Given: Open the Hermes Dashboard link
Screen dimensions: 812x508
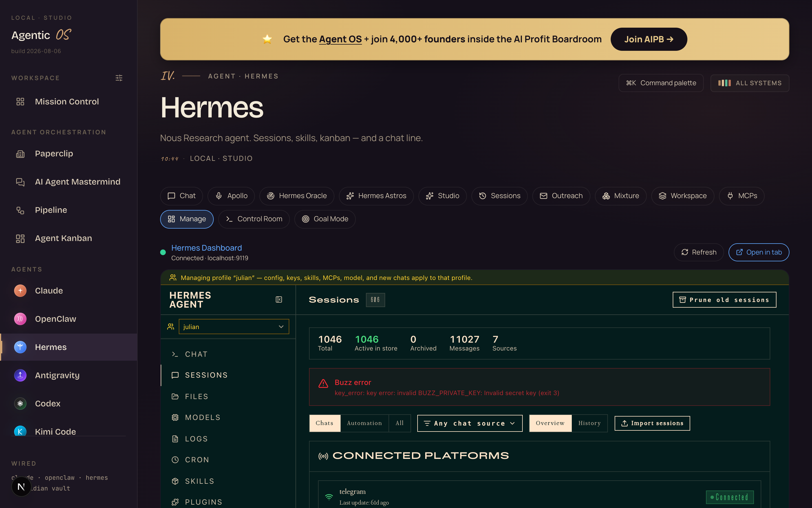Looking at the screenshot, I should [x=206, y=248].
